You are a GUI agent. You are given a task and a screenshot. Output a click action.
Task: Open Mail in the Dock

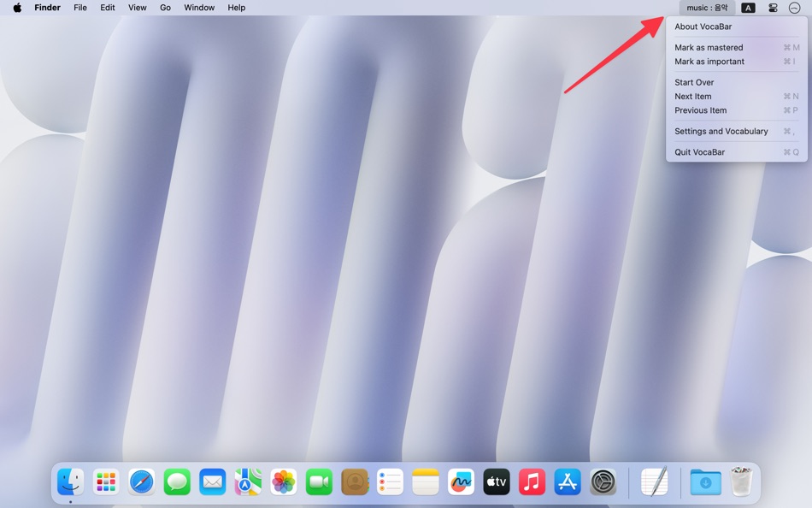pos(212,482)
